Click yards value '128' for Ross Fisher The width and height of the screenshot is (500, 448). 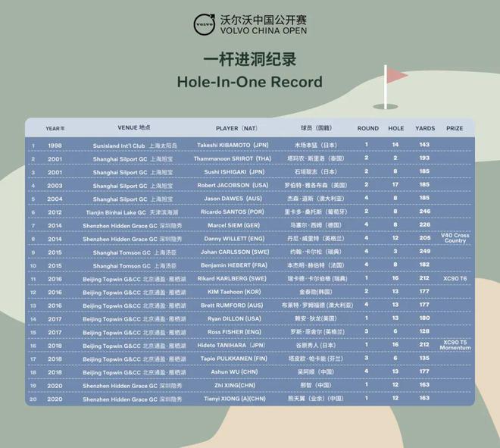coord(424,331)
